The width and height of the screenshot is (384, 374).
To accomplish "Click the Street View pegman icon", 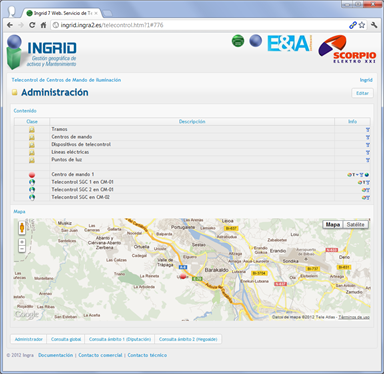I will [x=22, y=228].
